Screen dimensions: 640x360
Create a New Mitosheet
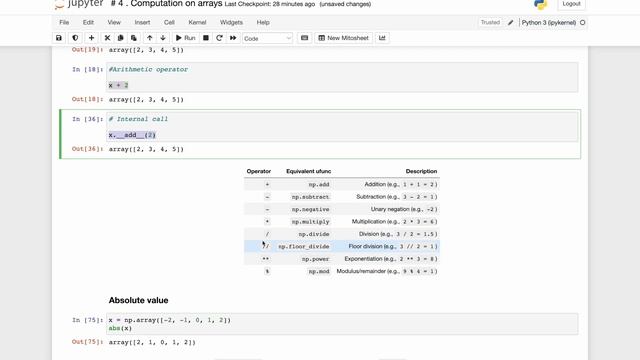point(343,38)
